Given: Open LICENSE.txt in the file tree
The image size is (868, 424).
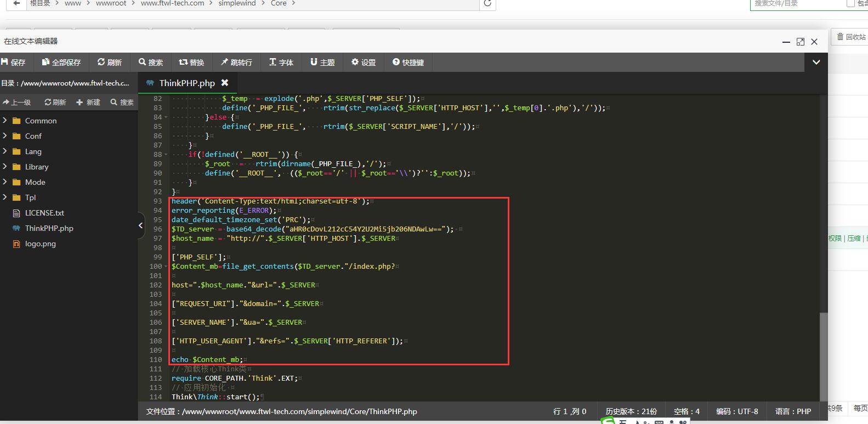Looking at the screenshot, I should click(x=44, y=213).
